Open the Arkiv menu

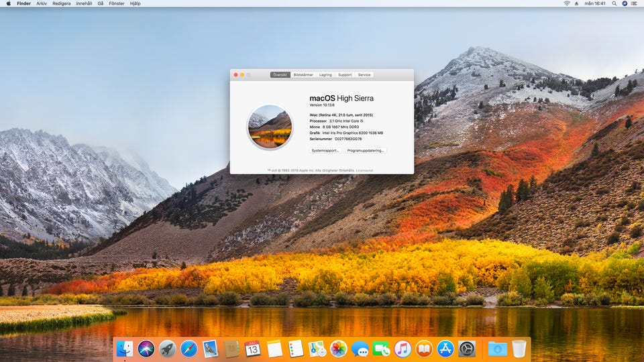42,3
